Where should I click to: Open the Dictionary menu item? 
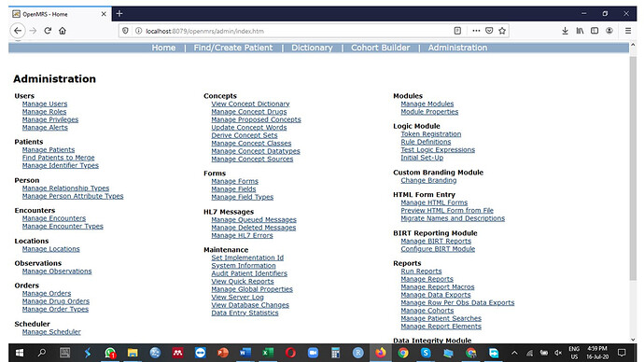pyautogui.click(x=312, y=48)
